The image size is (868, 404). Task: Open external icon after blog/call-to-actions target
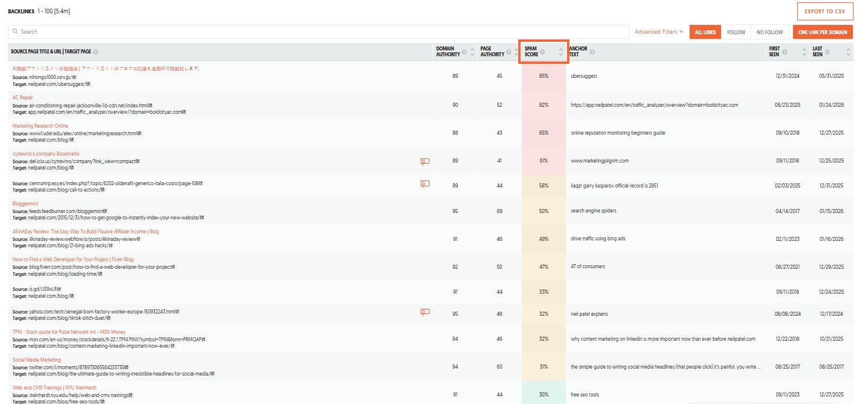pos(103,190)
